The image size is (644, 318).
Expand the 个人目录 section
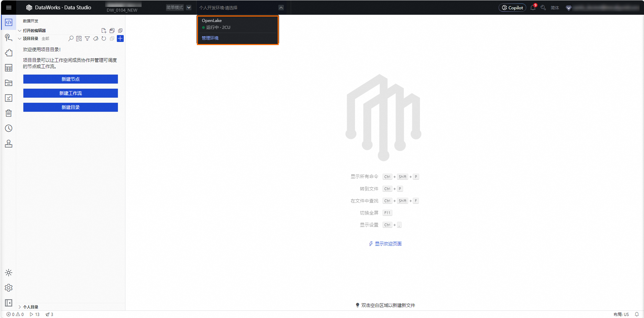(x=20, y=307)
